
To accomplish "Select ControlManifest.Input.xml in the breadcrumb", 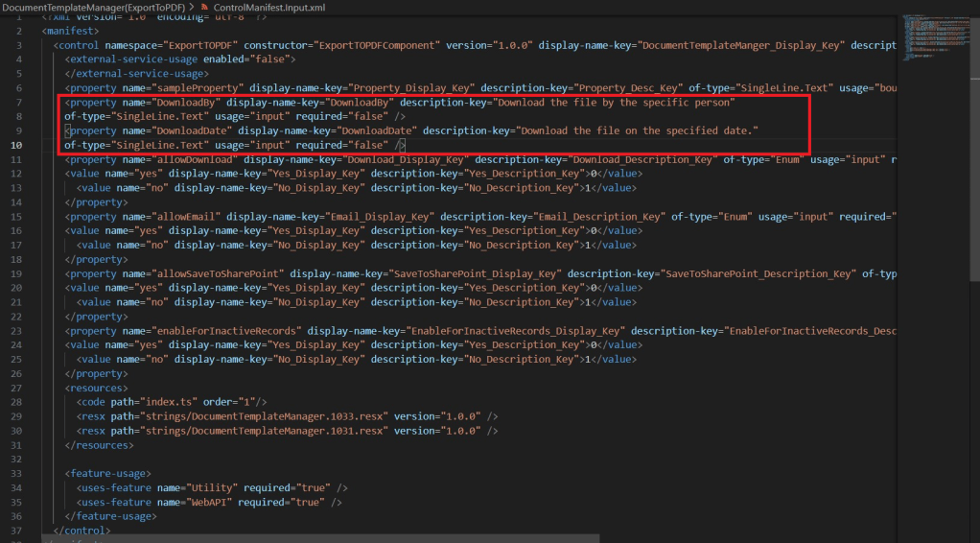I will (268, 7).
